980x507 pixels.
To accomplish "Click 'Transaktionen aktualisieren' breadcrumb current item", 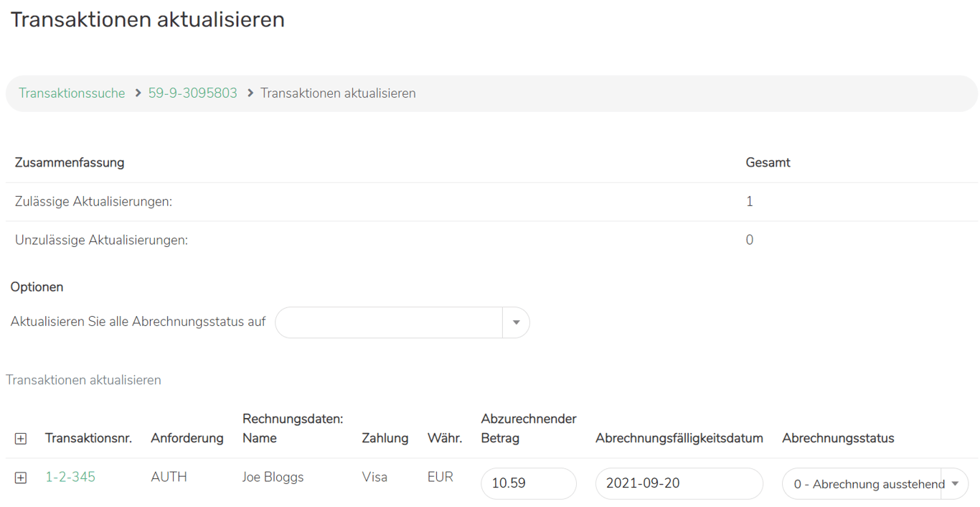I will tap(338, 93).
